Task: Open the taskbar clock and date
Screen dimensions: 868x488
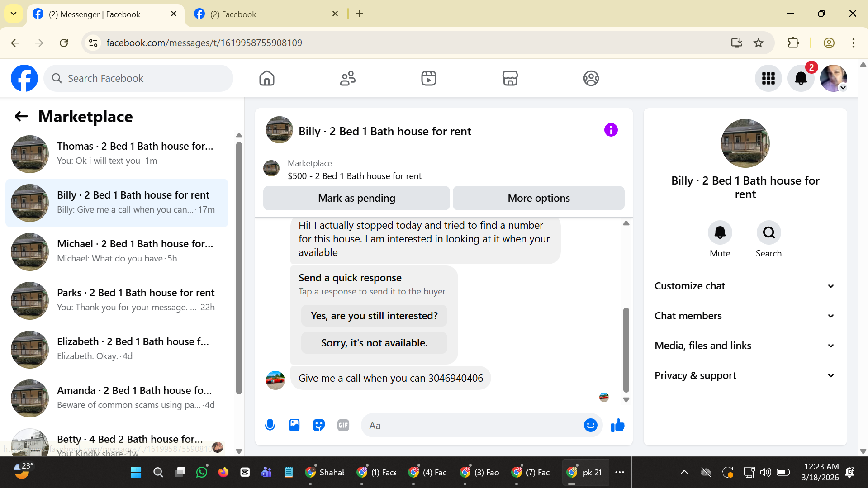Action: click(x=821, y=472)
